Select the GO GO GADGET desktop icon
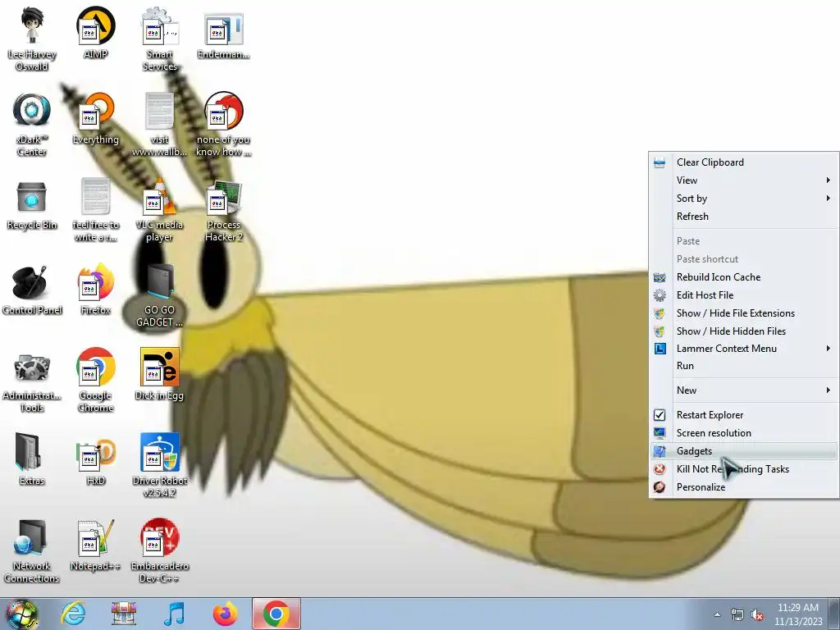The image size is (840, 630). pyautogui.click(x=160, y=295)
